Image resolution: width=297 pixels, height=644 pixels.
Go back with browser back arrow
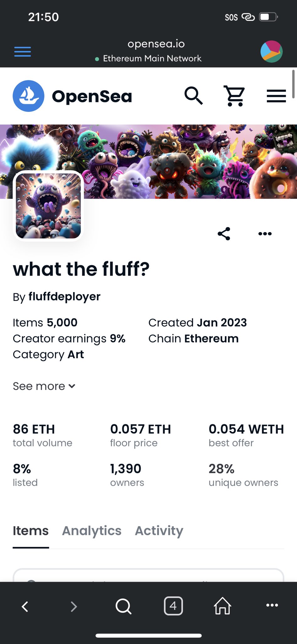point(25,606)
